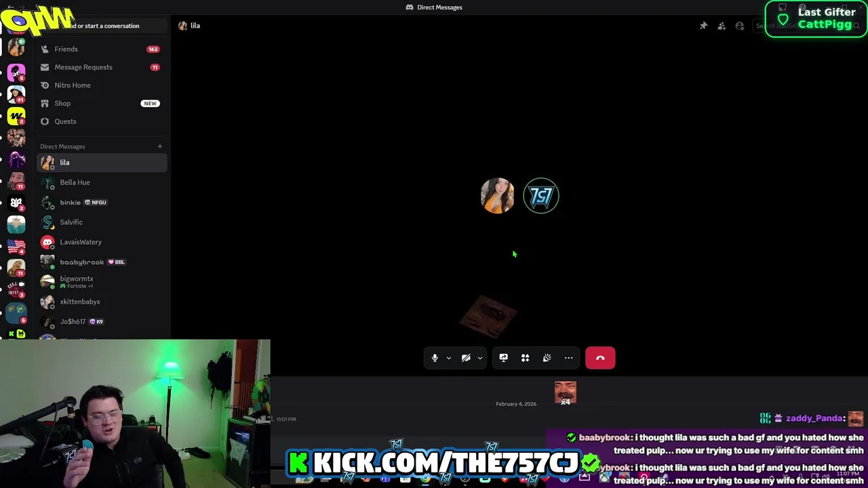Viewport: 868px width, 488px height.
Task: Open Message Requests
Action: [102, 67]
